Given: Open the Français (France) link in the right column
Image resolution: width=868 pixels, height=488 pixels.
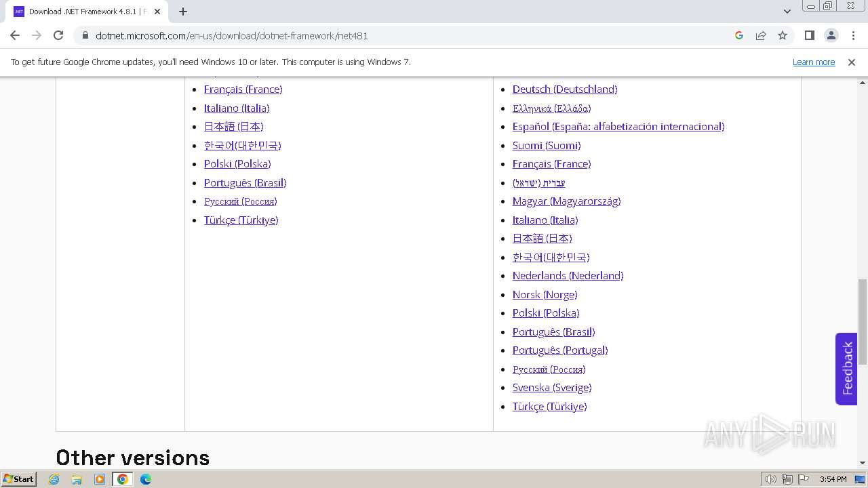Looking at the screenshot, I should 551,164.
